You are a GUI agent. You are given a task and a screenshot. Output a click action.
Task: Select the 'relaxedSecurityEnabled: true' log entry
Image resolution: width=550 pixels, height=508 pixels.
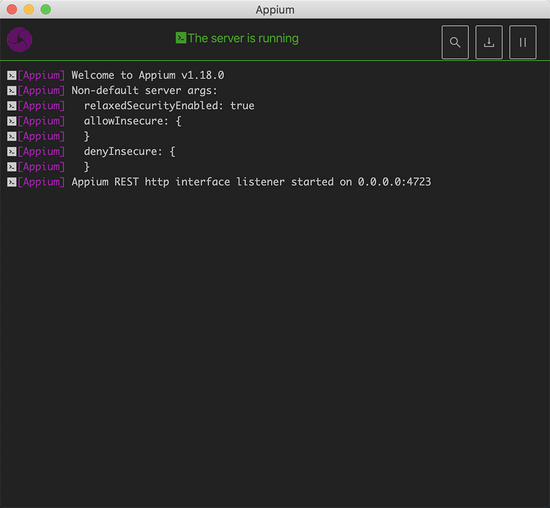click(x=169, y=106)
